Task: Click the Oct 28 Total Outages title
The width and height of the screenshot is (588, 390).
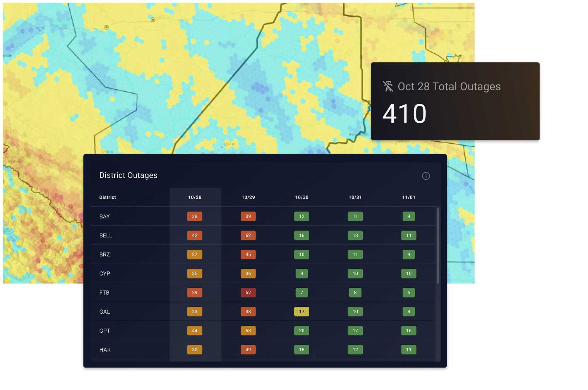Action: tap(449, 86)
